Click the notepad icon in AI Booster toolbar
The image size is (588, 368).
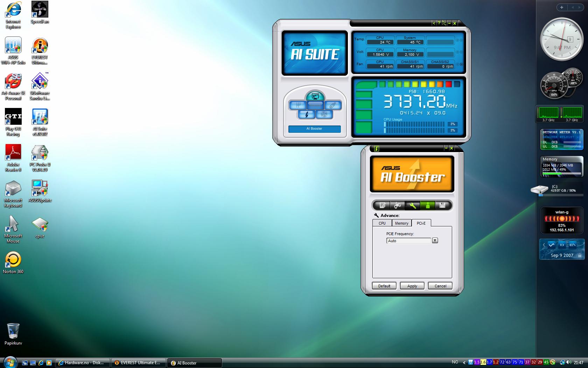coord(383,206)
